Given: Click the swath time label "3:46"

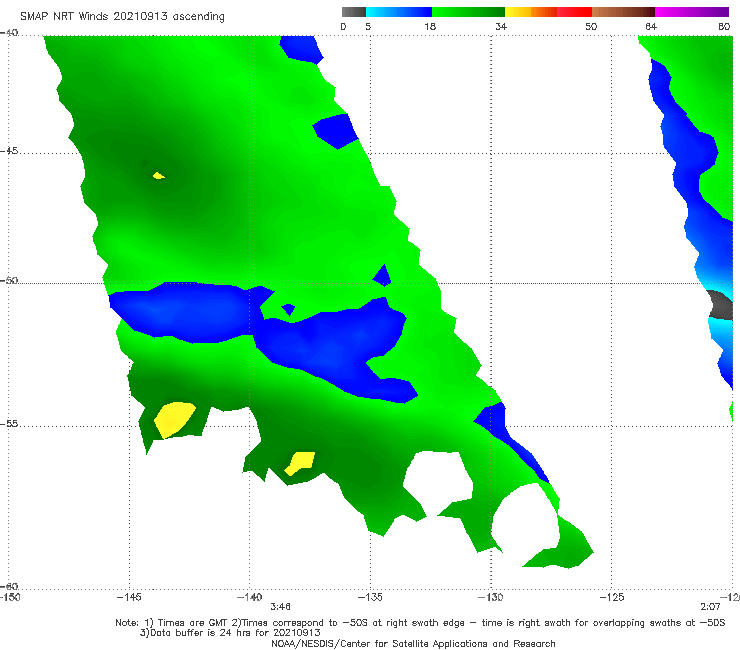Looking at the screenshot, I should [280, 607].
